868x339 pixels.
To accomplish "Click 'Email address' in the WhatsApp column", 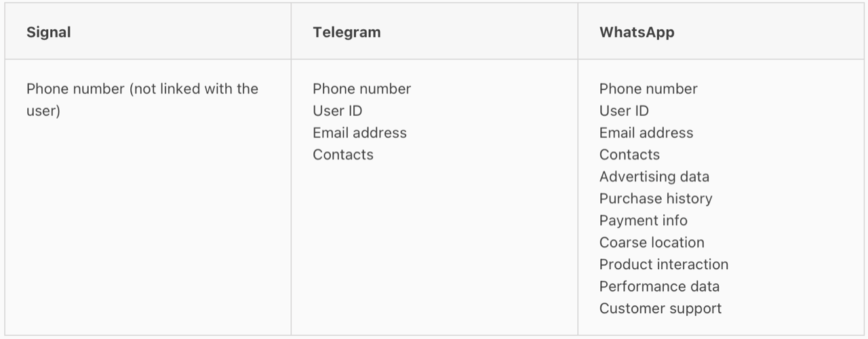I will [x=646, y=133].
